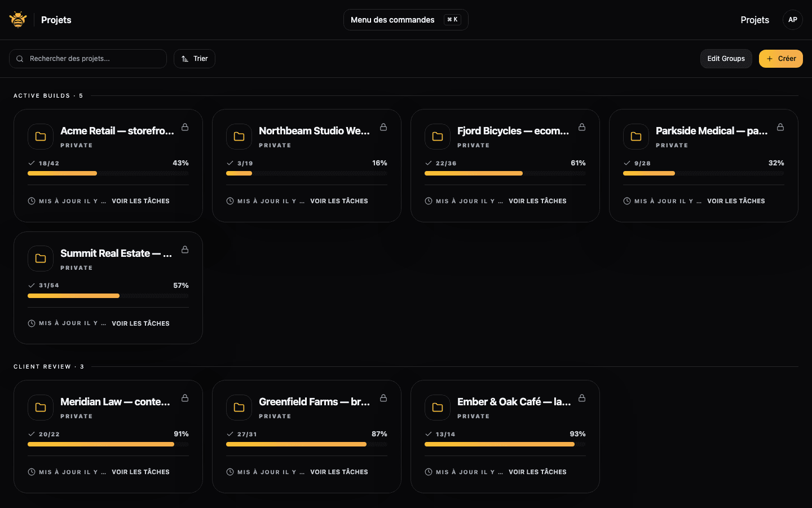Viewport: 812px width, 508px height.
Task: Click the bee logo icon
Action: 17,19
